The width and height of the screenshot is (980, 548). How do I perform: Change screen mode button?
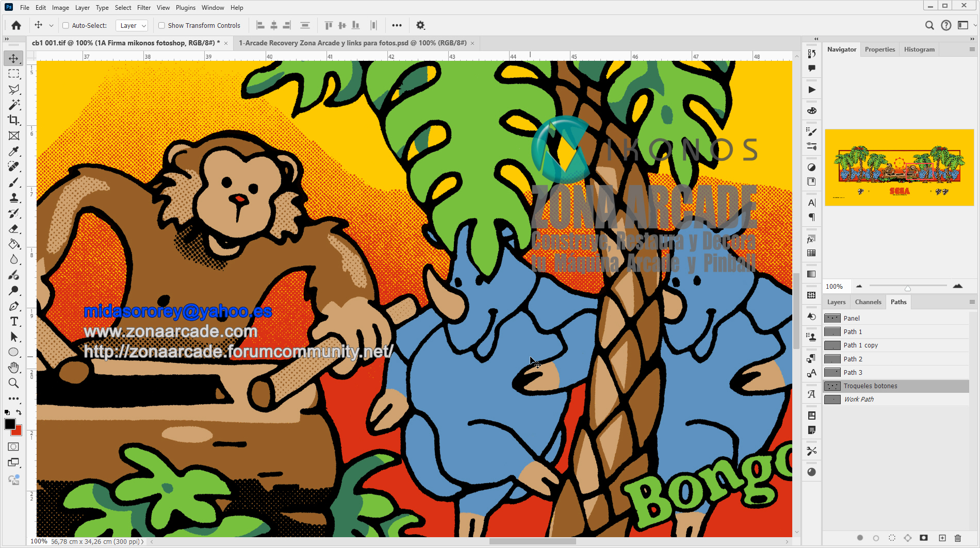point(14,463)
